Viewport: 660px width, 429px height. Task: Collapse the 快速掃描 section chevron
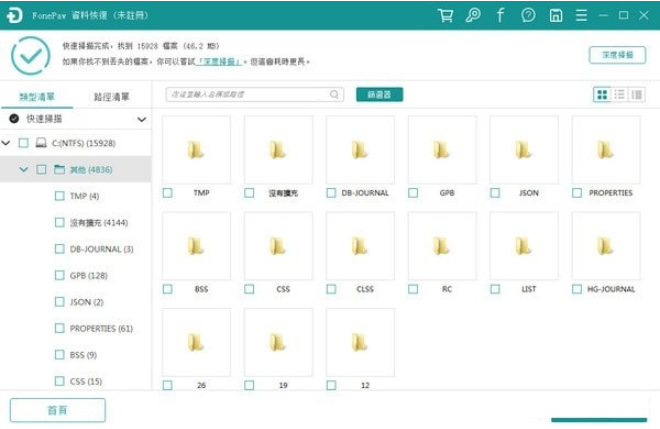pos(142,120)
